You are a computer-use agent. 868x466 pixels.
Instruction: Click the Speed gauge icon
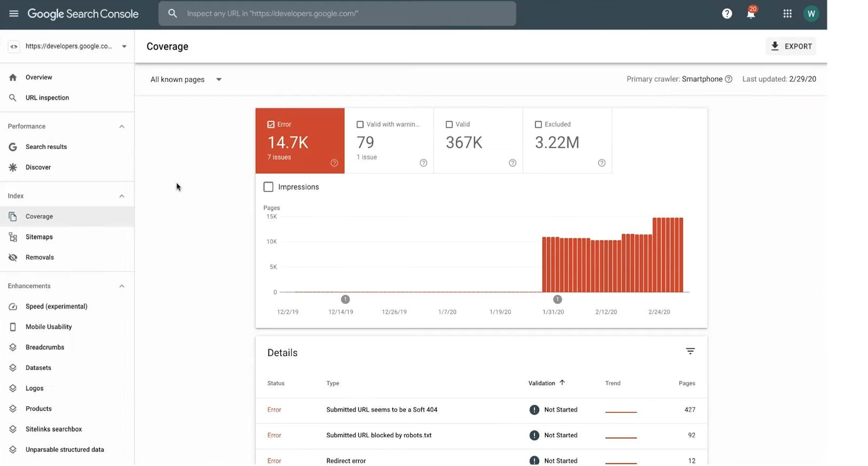(13, 306)
